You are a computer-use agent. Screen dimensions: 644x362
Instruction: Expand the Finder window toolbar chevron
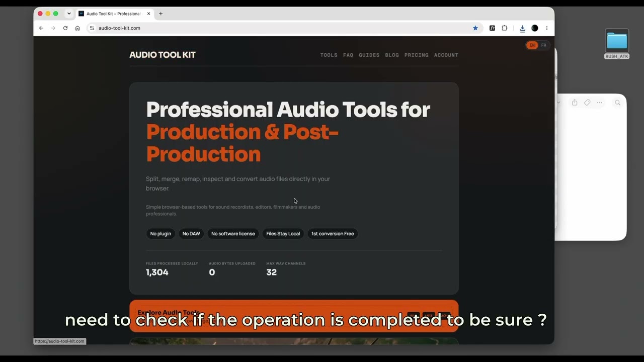(558, 103)
